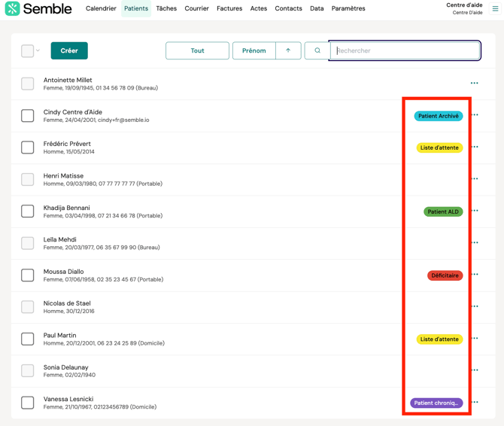Go to the Calendrier menu

point(101,9)
